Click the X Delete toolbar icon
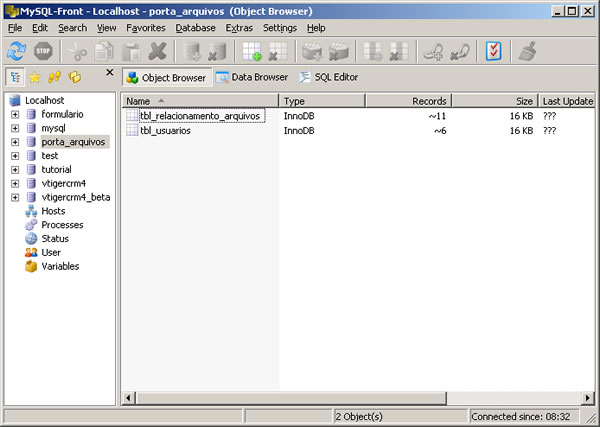 (x=157, y=51)
